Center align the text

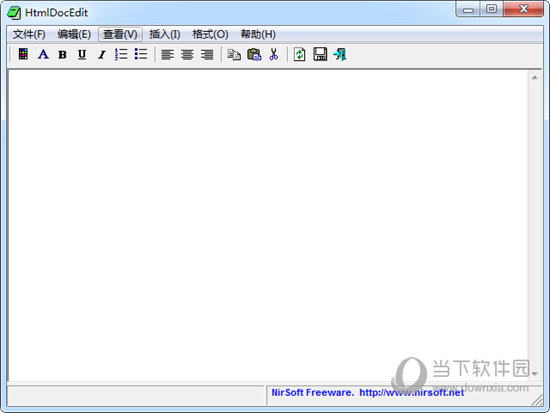pos(187,55)
